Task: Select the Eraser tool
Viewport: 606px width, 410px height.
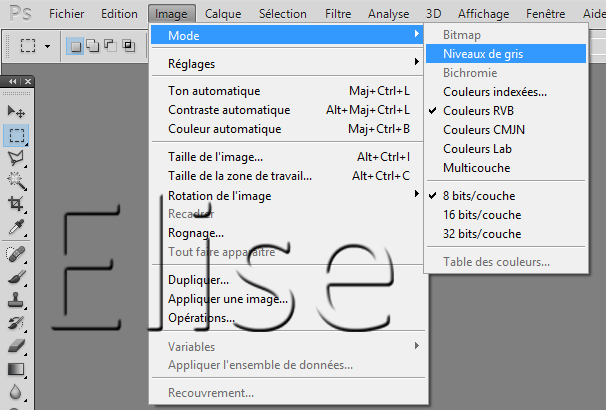Action: tap(16, 345)
